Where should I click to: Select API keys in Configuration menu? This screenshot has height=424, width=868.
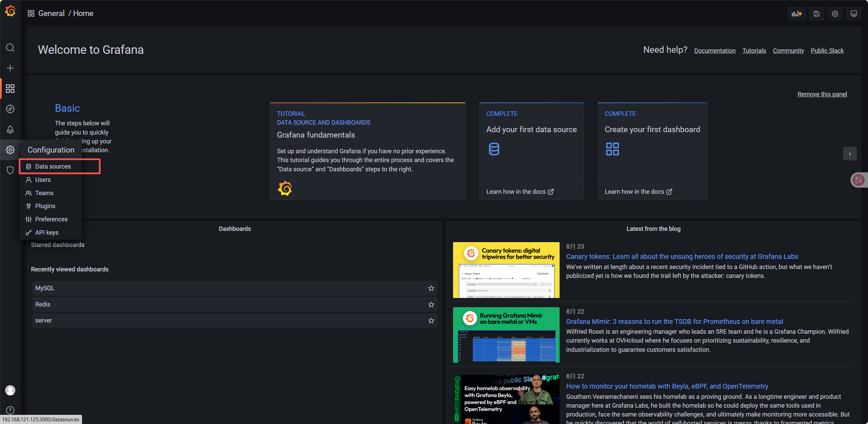51,233
